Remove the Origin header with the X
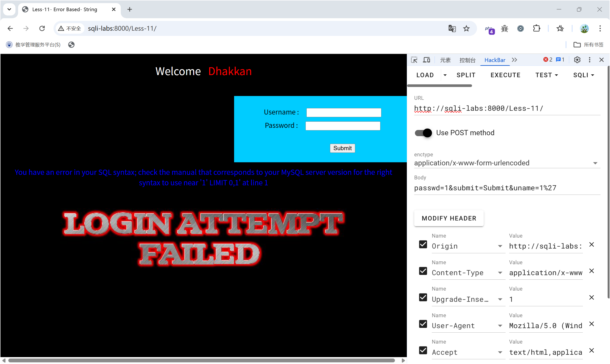 591,244
